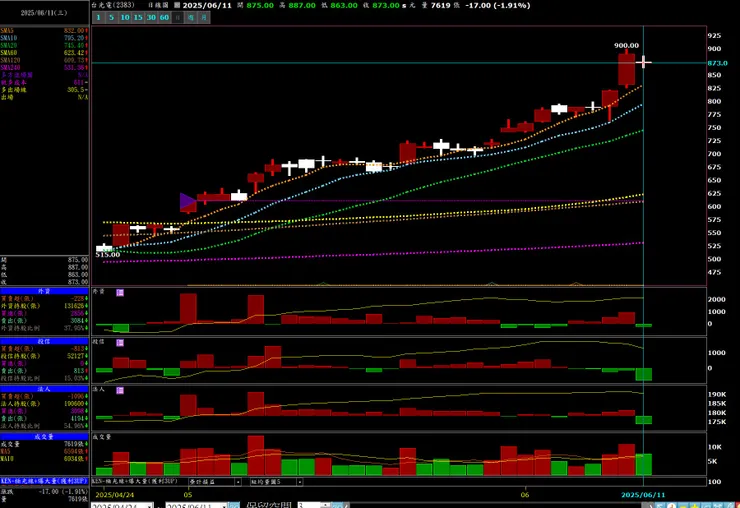Open settings icon in 投信 sub-chart
740x508 pixels.
click(x=120, y=343)
